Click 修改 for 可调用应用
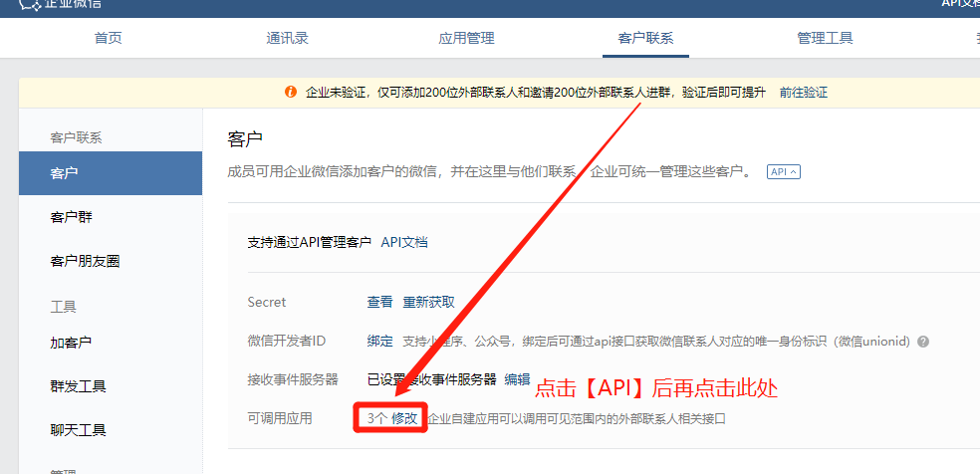The width and height of the screenshot is (980, 474). pyautogui.click(x=404, y=418)
